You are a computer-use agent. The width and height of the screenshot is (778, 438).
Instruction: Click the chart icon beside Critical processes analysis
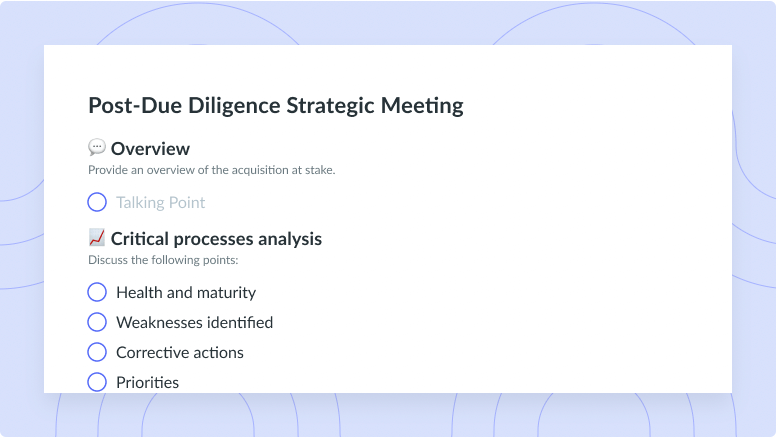(x=97, y=238)
